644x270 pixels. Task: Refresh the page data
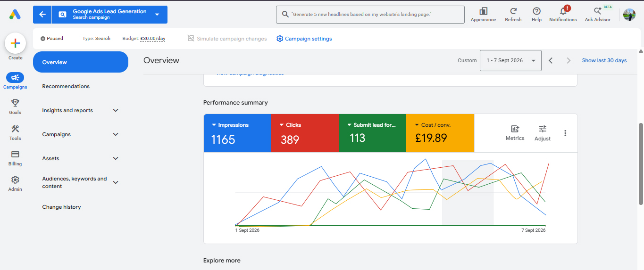click(x=513, y=14)
